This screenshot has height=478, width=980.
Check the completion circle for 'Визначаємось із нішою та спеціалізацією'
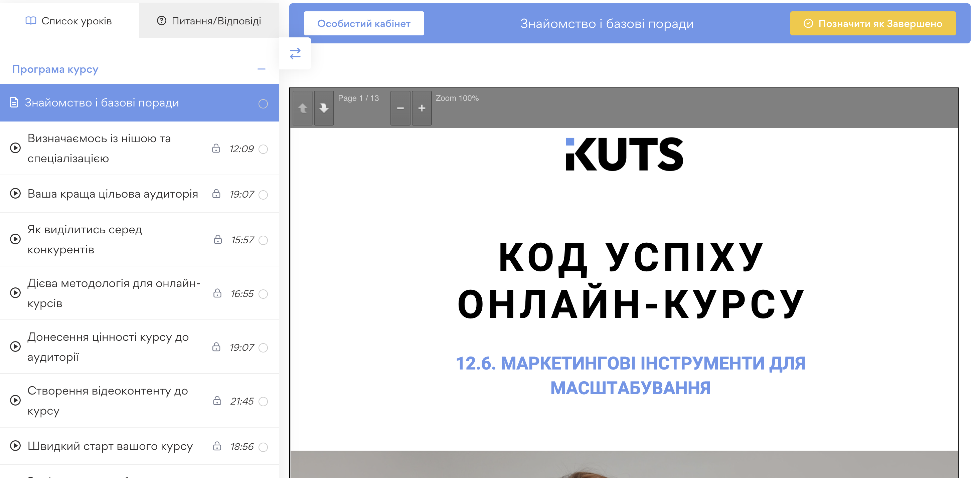[263, 149]
